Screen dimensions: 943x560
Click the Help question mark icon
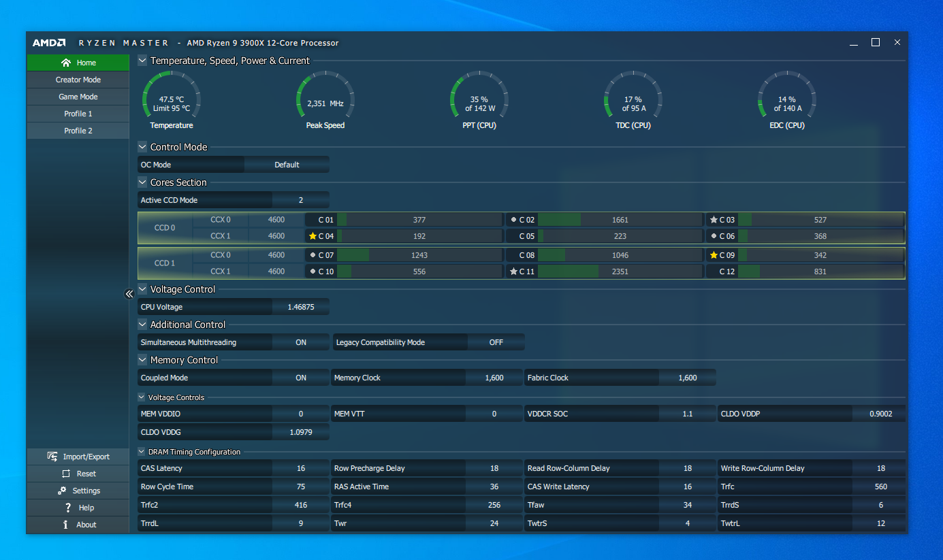68,508
